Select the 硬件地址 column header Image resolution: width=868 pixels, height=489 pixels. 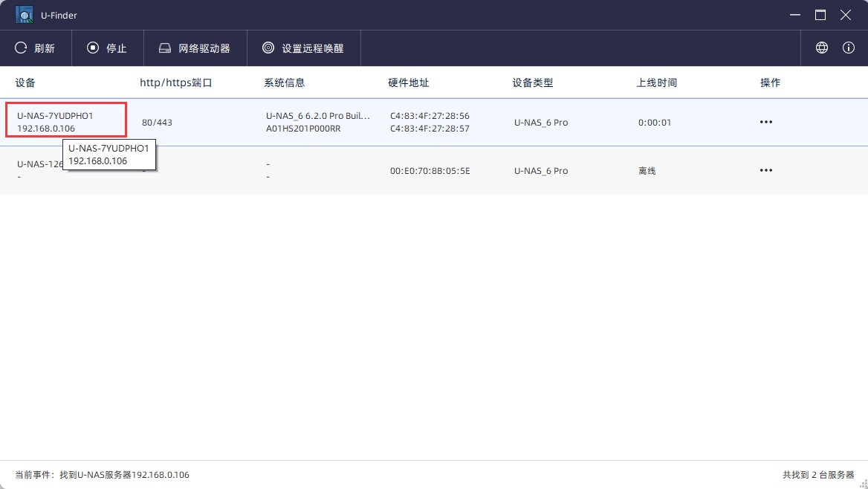tap(409, 82)
